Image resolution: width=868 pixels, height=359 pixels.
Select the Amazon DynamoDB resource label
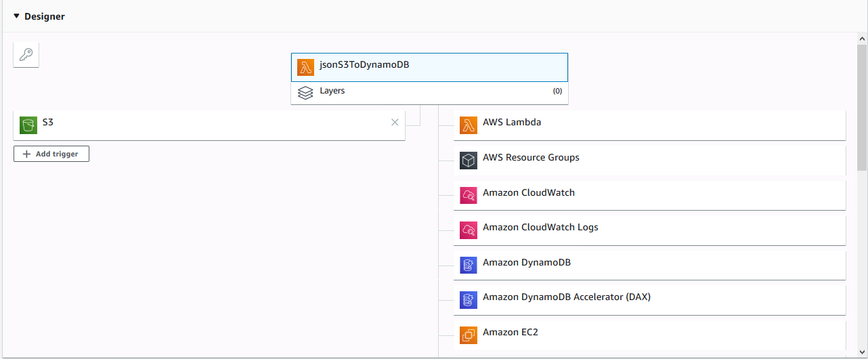[x=527, y=263]
